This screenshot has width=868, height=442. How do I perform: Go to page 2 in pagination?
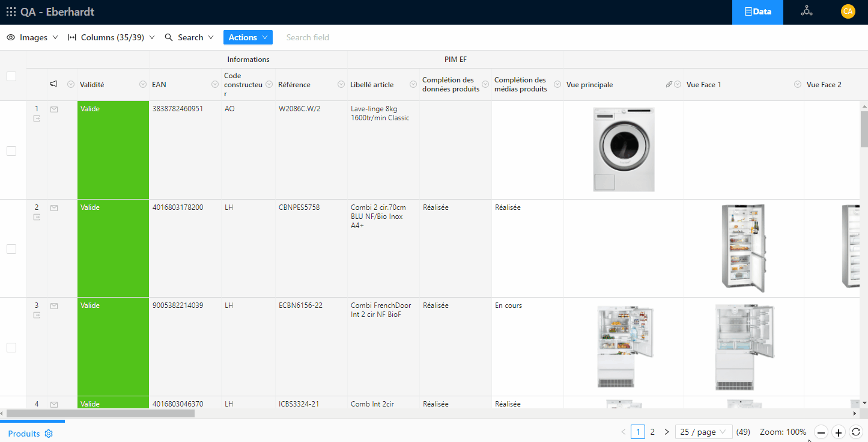tap(652, 432)
